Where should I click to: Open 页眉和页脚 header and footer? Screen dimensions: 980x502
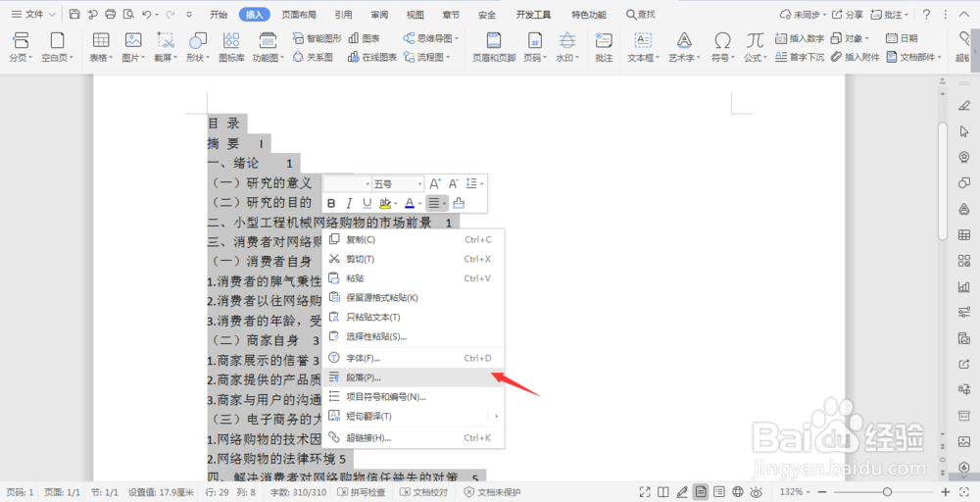(494, 47)
